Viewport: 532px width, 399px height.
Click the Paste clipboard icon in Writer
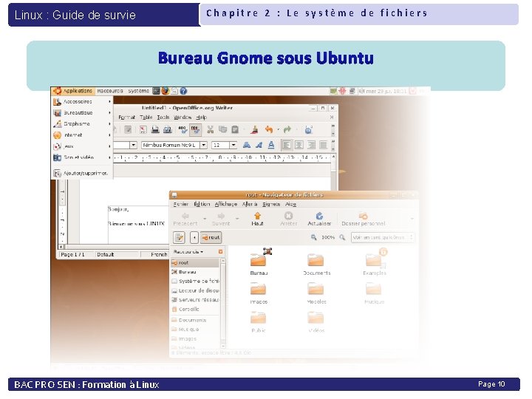[x=235, y=129]
